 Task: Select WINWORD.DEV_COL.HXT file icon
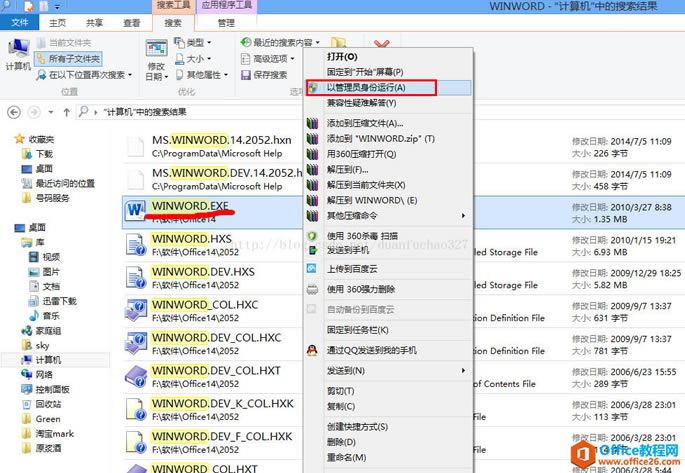(136, 376)
